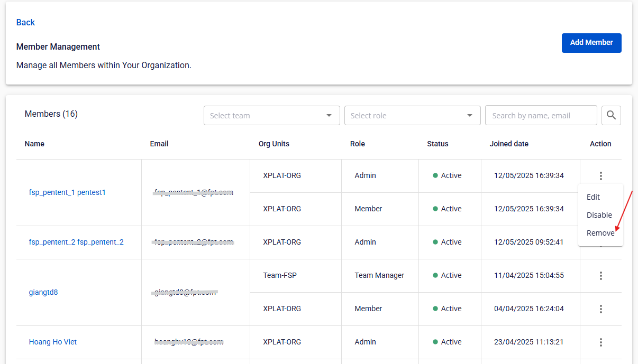Image resolution: width=638 pixels, height=364 pixels.
Task: Open the giangtd8 member link
Action: [x=43, y=292]
